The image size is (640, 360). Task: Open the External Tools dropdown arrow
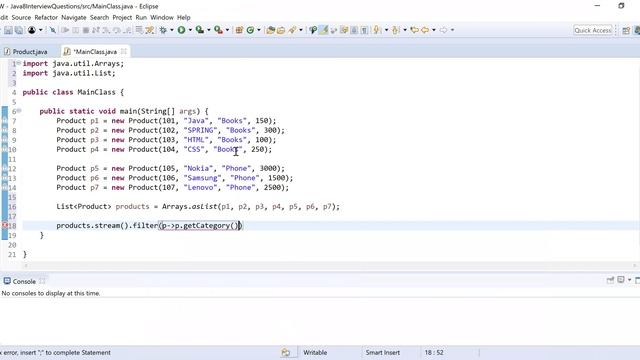[227, 30]
